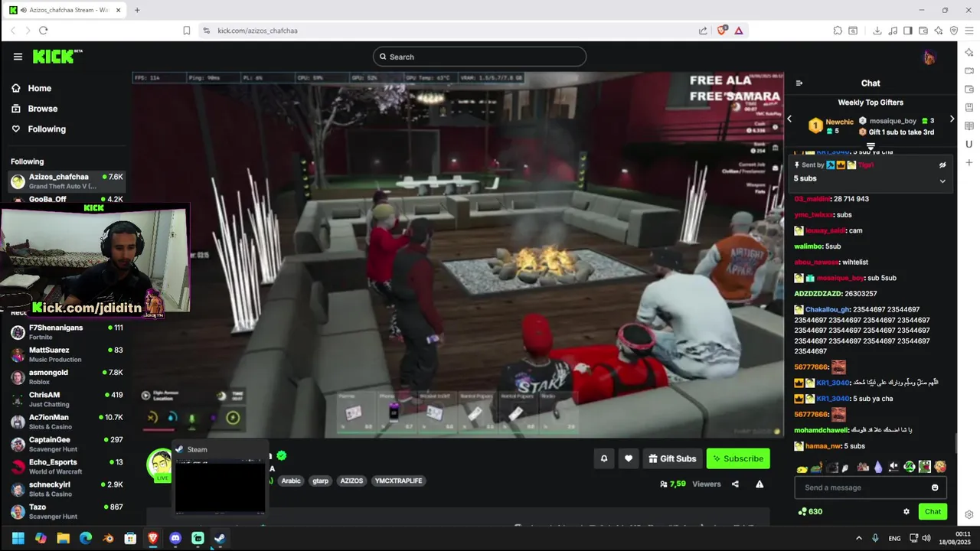Expand the pinned 5 subs message
980x551 pixels.
pyautogui.click(x=942, y=181)
